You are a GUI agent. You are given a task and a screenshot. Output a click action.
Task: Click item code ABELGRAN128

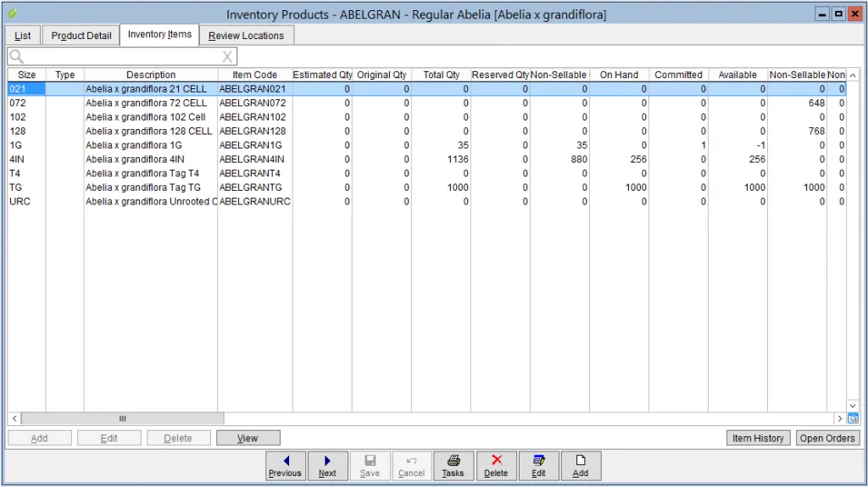pyautogui.click(x=253, y=132)
